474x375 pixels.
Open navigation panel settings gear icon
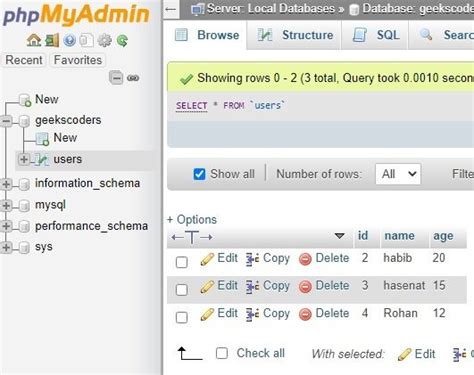pos(104,40)
